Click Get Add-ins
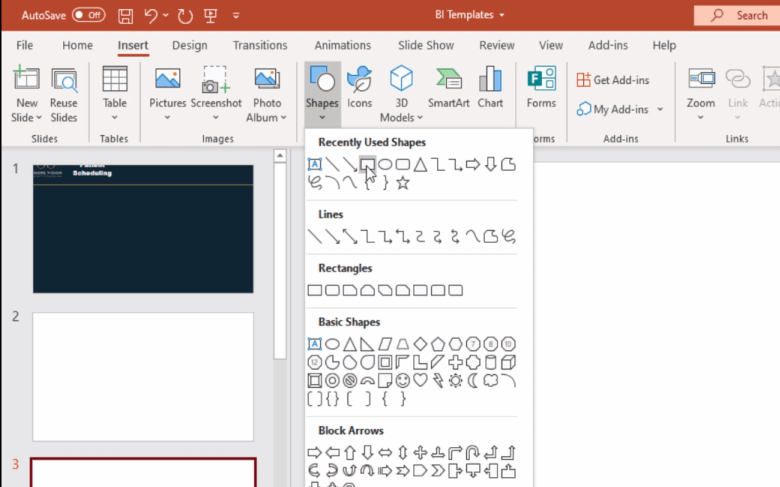The image size is (780, 487). click(613, 80)
